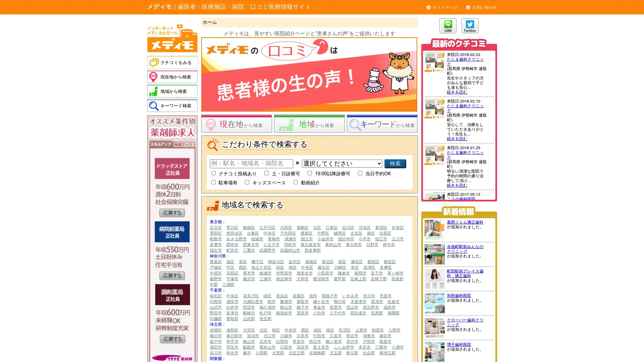Open 町田駅前グレイス歯科・矯正歯科 link
The width and height of the screenshot is (644, 362).
pyautogui.click(x=465, y=274)
